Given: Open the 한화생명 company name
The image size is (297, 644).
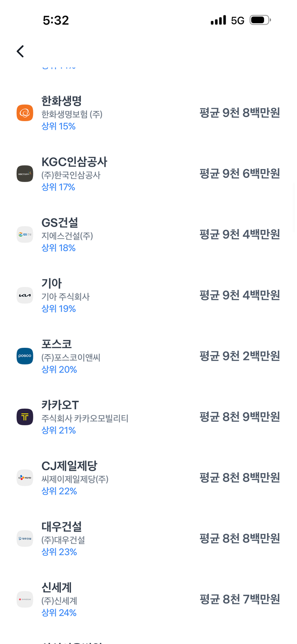Looking at the screenshot, I should tap(62, 101).
